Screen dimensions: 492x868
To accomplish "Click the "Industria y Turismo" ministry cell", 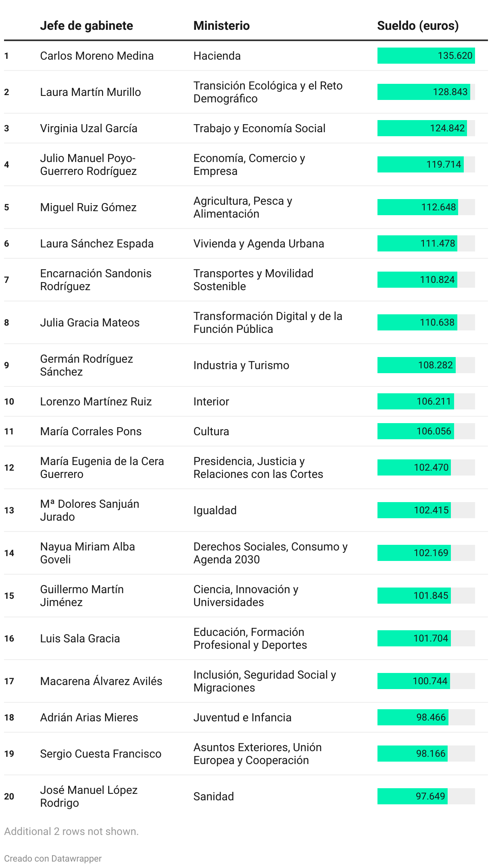I will click(x=241, y=365).
